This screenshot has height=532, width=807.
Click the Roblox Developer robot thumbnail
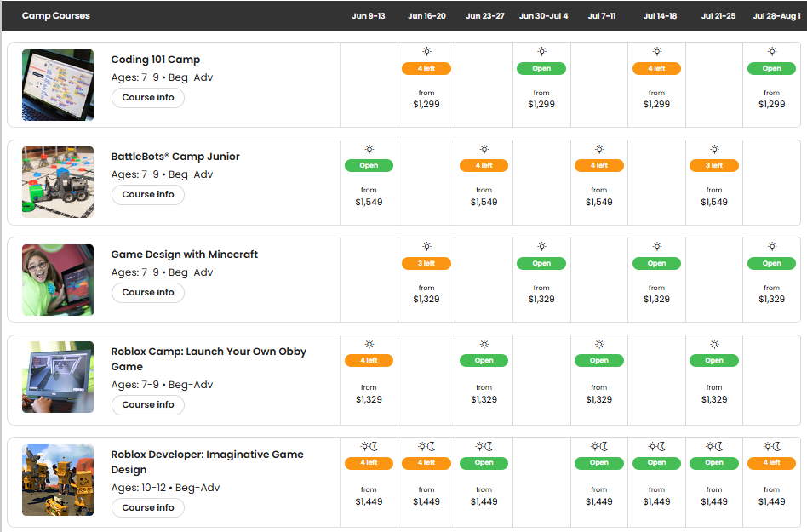(58, 480)
